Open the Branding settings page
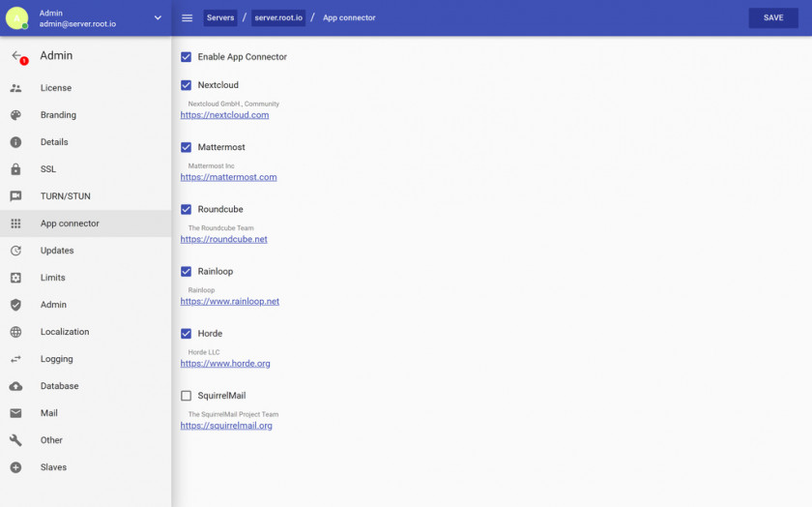Screen dimensions: 812x507 pyautogui.click(x=85, y=115)
